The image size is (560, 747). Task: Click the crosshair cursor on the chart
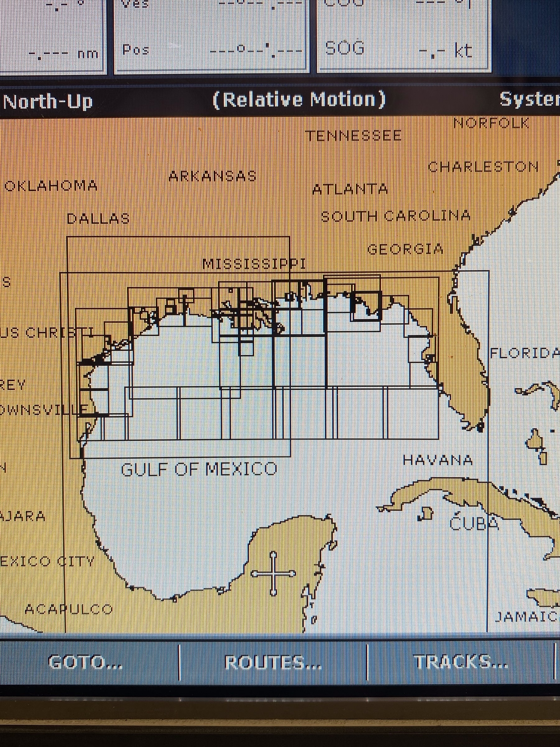click(x=273, y=573)
